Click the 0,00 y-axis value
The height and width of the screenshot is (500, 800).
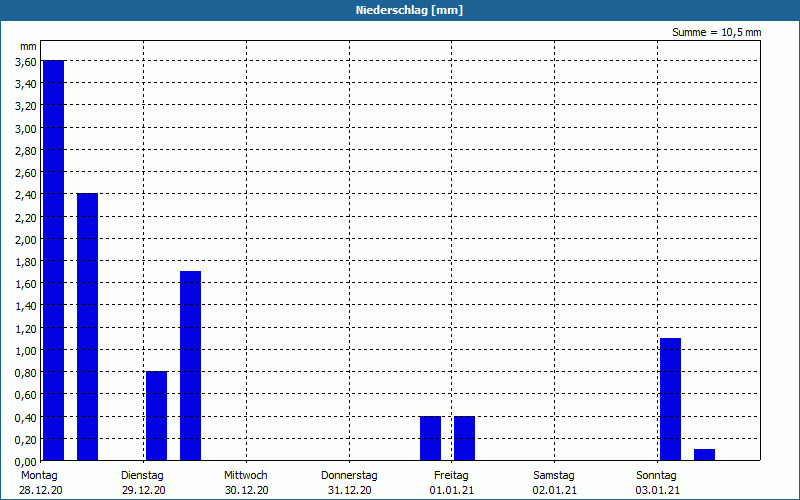click(x=26, y=462)
